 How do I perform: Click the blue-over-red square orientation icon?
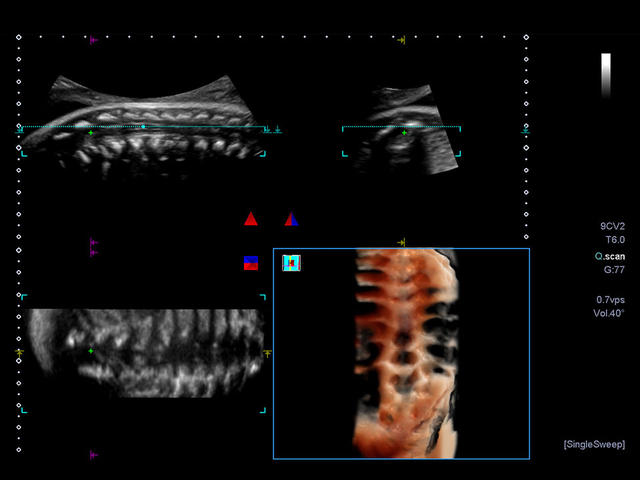point(251,263)
